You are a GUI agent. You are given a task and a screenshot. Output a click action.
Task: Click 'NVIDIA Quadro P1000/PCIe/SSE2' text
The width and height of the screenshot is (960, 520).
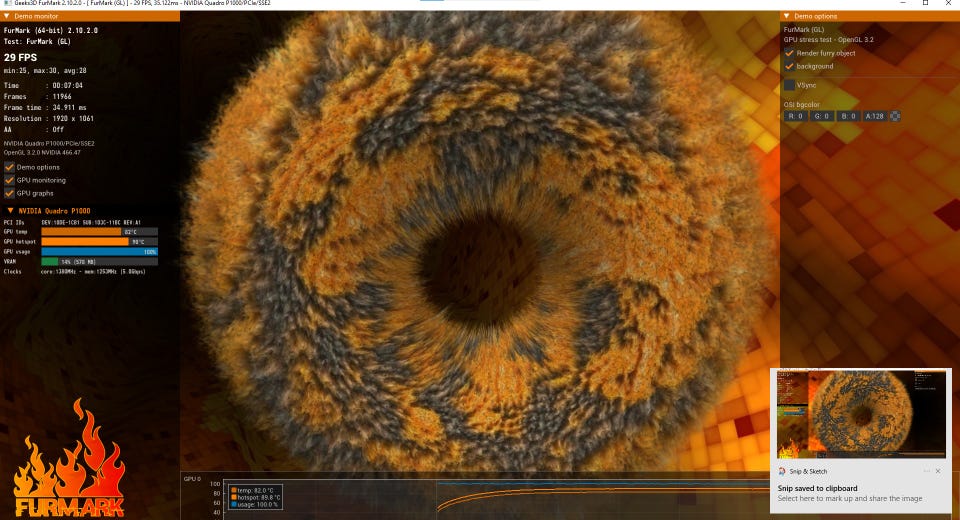click(49, 143)
